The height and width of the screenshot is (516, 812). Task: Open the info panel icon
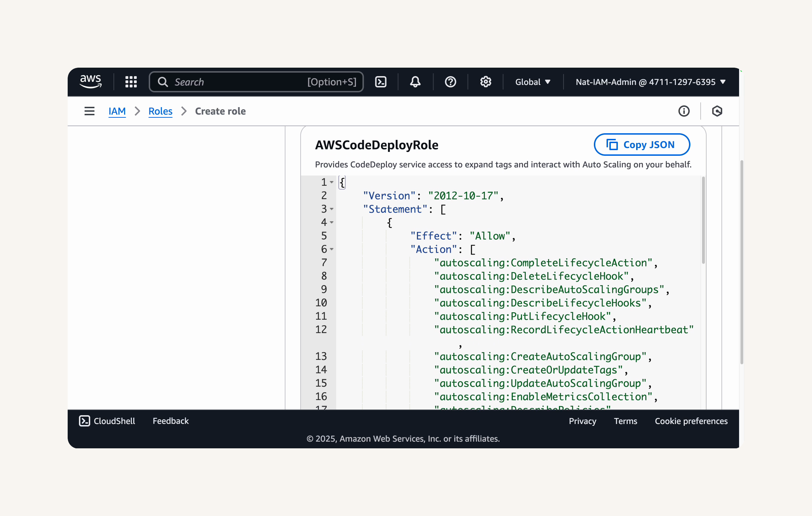click(684, 111)
